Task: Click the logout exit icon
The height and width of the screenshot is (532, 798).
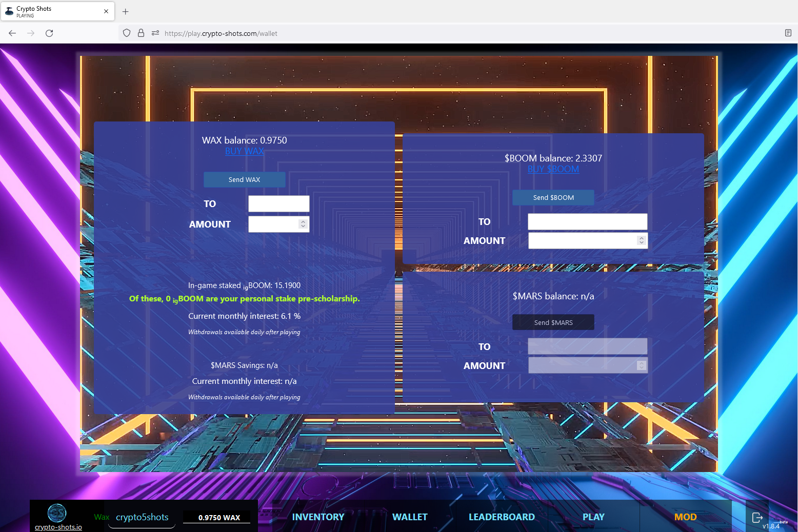Action: pos(757,518)
